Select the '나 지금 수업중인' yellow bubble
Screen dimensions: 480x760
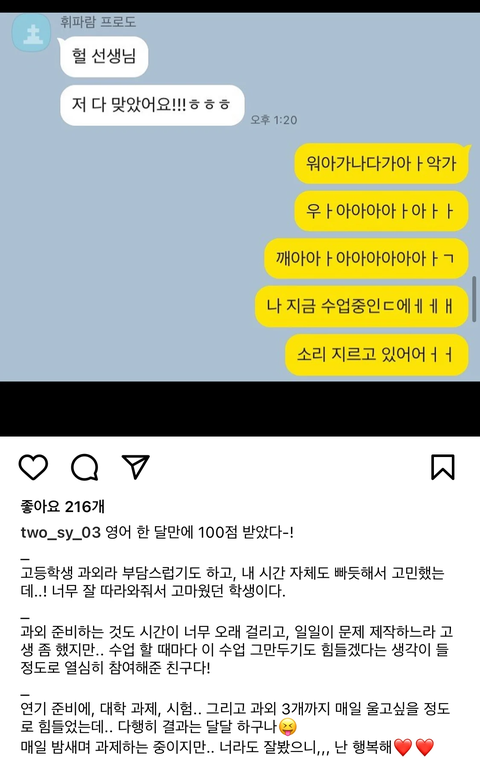(x=362, y=306)
